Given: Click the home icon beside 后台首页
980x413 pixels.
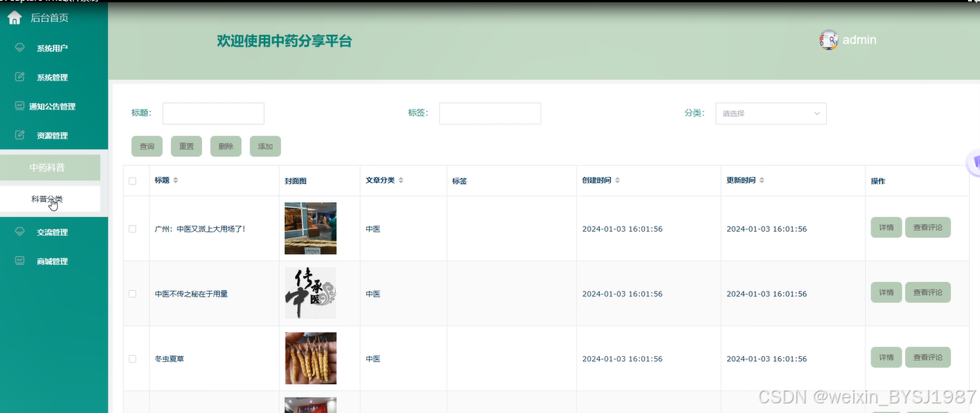Looking at the screenshot, I should (x=14, y=18).
